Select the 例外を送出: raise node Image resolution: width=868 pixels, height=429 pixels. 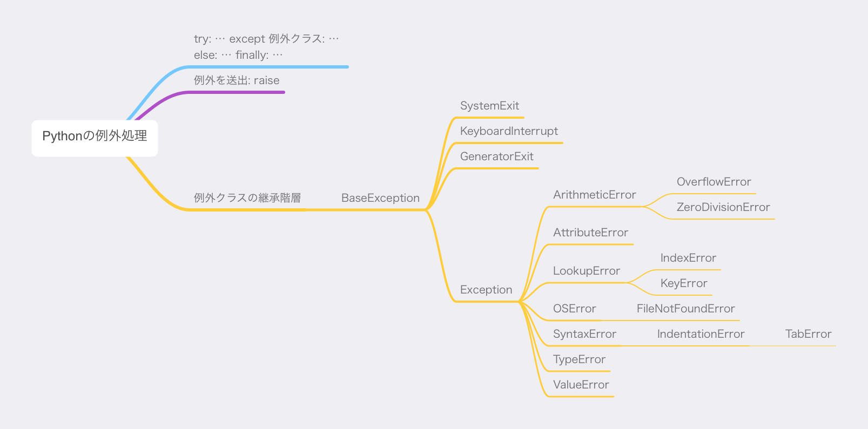click(x=237, y=80)
